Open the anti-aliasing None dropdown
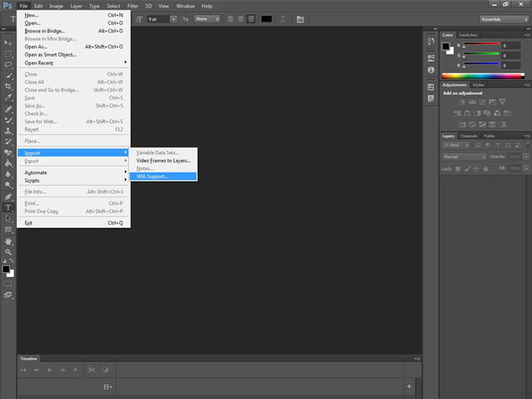The height and width of the screenshot is (399, 532). [x=207, y=19]
